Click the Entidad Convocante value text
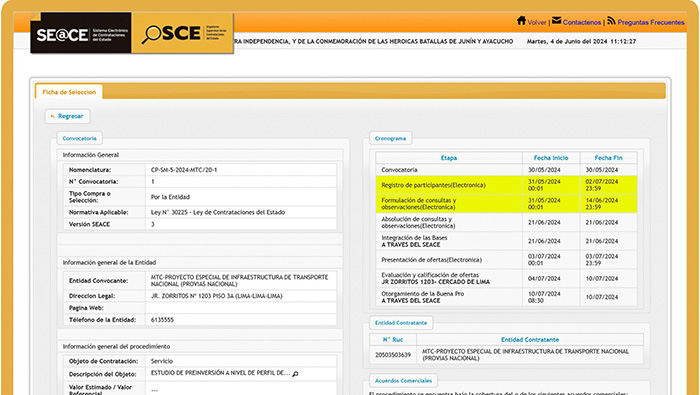Viewport: 700px width, 395px height. 239,281
